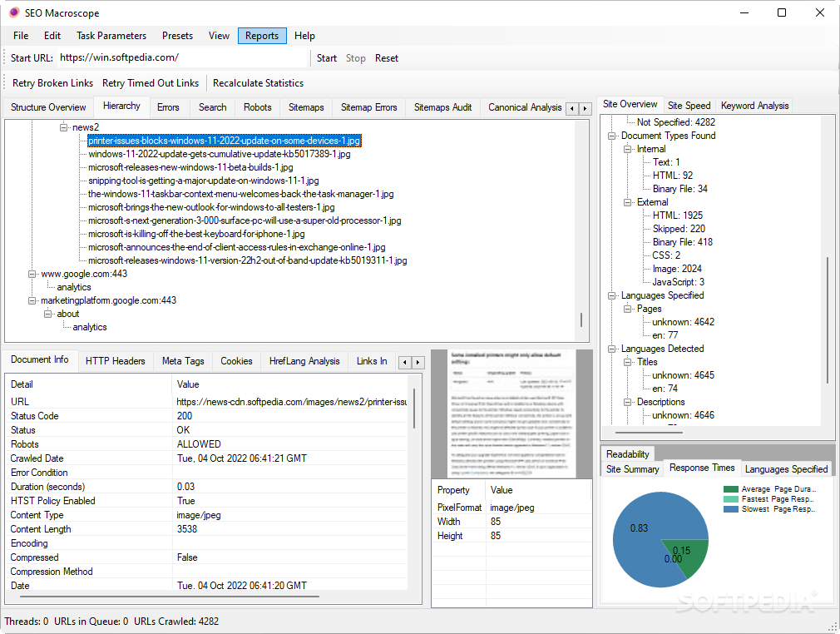Viewport: 840px width, 634px height.
Task: Click the SEO Macroscope app icon
Action: point(14,12)
